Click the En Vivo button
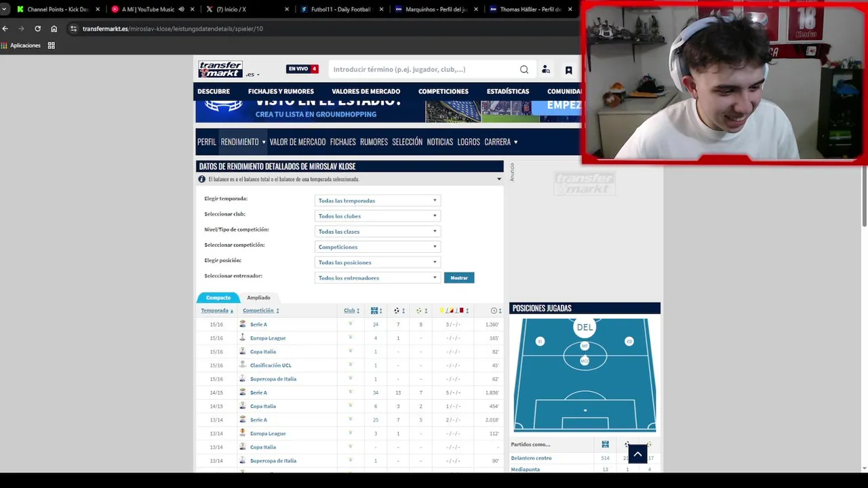 302,68
